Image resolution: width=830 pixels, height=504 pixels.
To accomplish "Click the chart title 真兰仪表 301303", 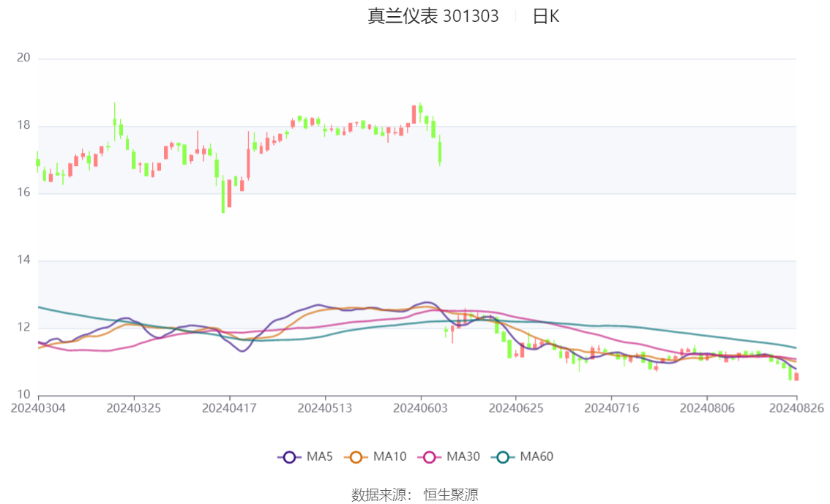I will pos(433,17).
